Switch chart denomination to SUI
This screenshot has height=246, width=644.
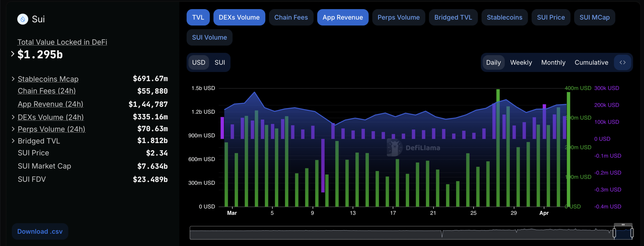coord(219,63)
